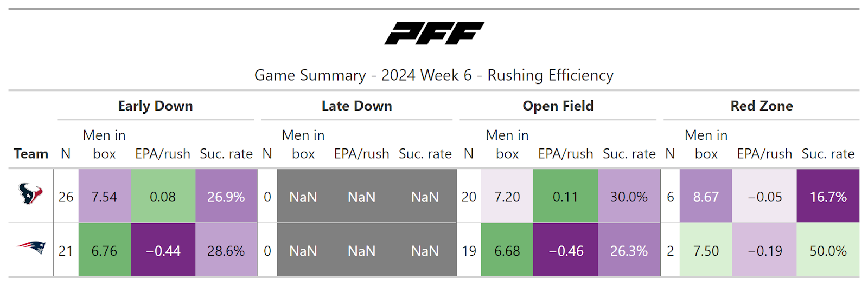Click the Houston Texans team logo

click(30, 194)
